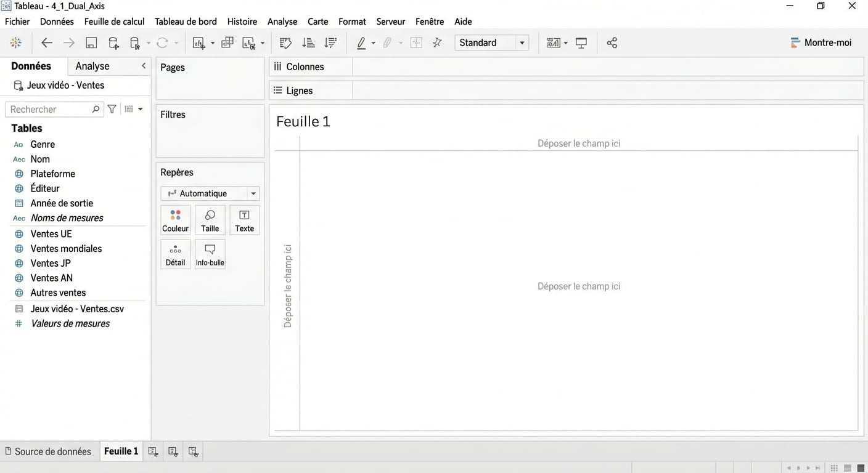Open the Aide menu
Viewport: 868px width, 473px height.
tap(463, 22)
